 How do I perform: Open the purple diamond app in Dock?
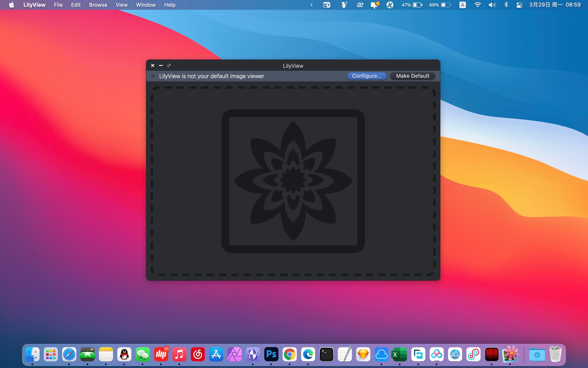(253, 354)
